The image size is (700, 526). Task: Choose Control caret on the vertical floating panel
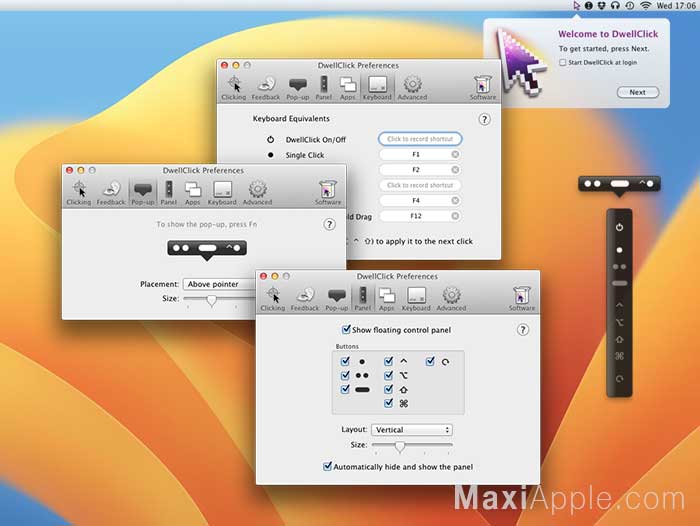click(619, 305)
